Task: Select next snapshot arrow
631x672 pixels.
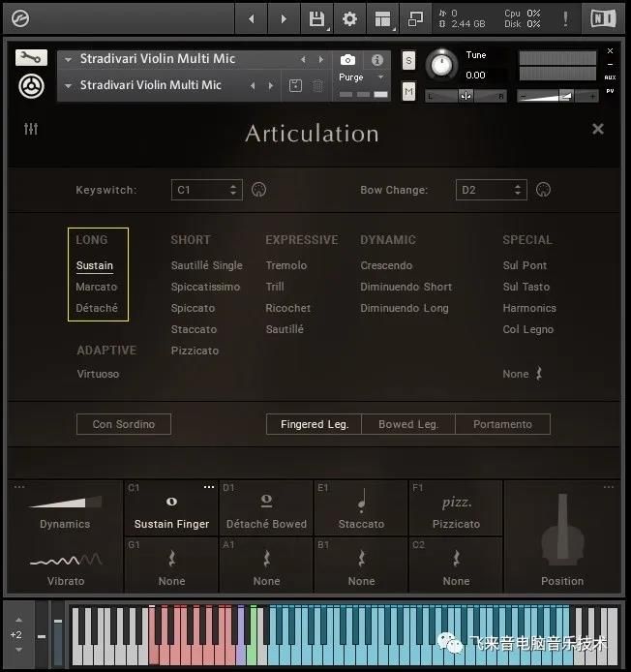Action: click(270, 86)
